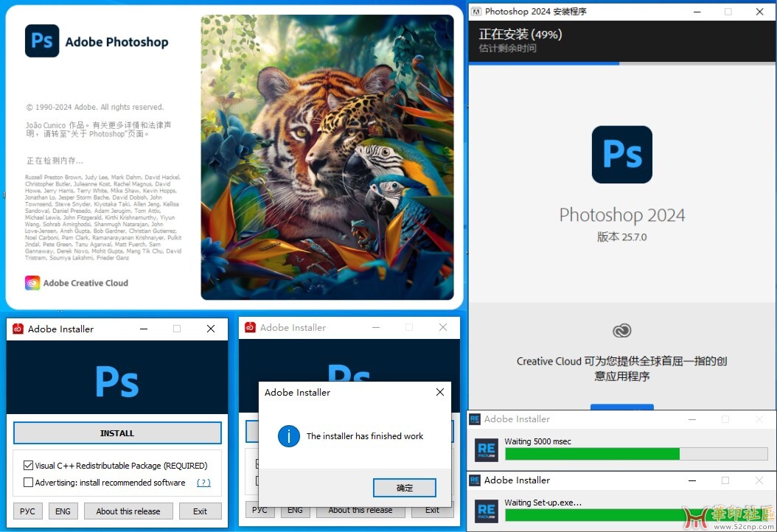Click the © 1990-2024 Adobe copyright text
This screenshot has width=777, height=532.
tap(94, 107)
